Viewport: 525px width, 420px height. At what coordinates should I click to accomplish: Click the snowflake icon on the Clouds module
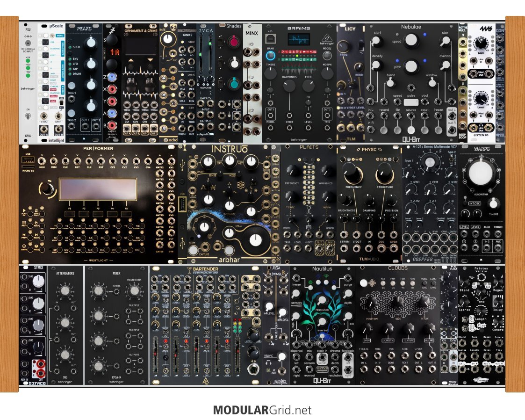[372, 283]
